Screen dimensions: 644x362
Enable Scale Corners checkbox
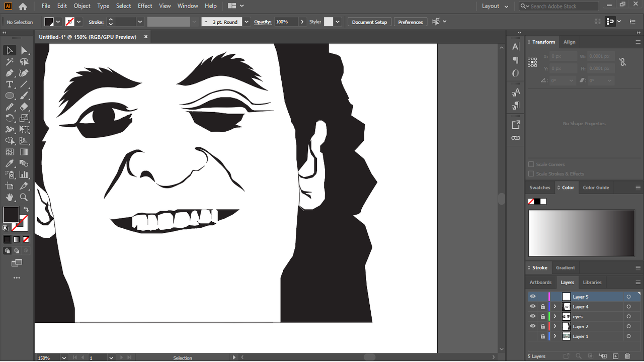(x=531, y=164)
